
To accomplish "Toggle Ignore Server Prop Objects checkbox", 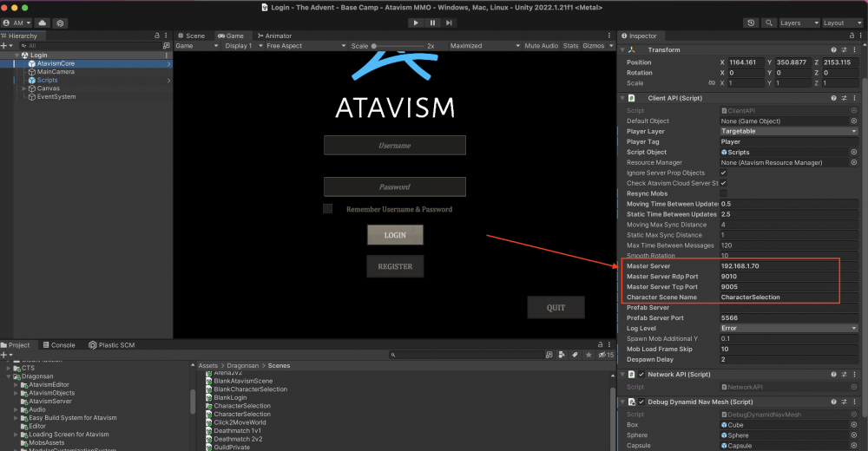I will [x=724, y=173].
